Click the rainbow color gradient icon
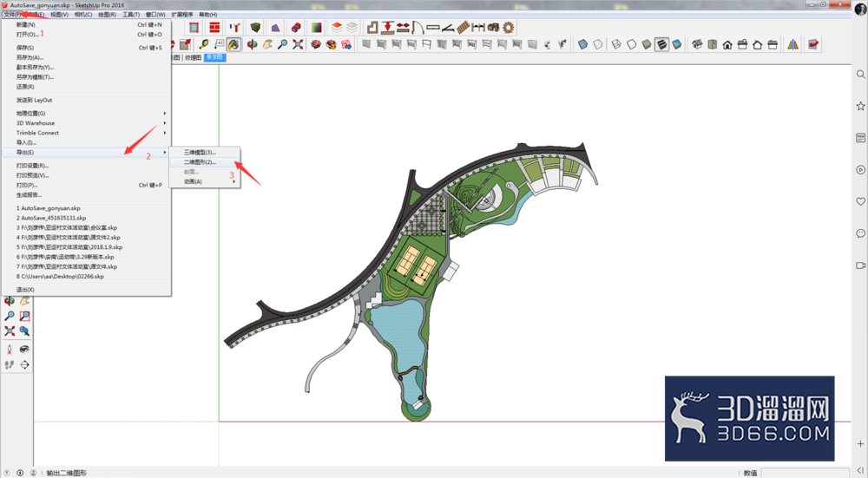868x478 pixels. click(317, 27)
